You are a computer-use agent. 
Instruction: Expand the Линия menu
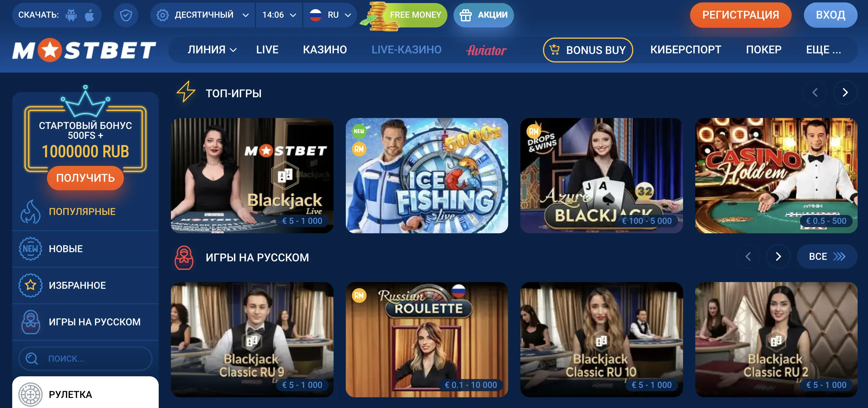point(212,50)
